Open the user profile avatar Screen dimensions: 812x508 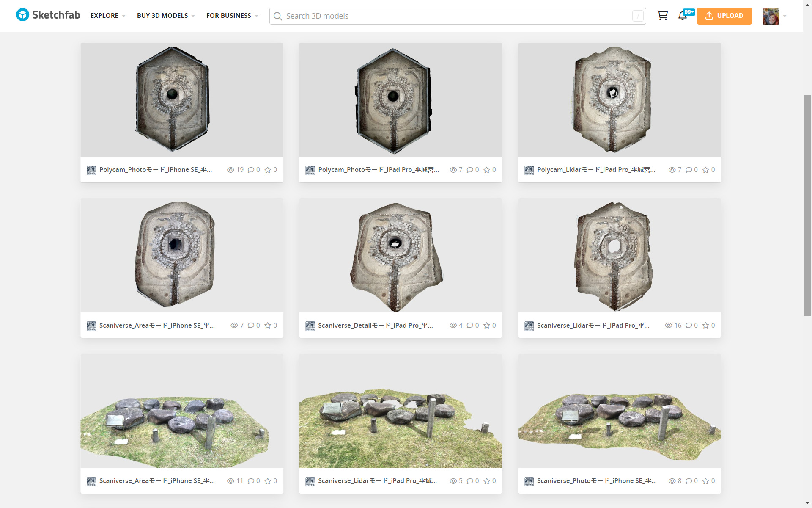pyautogui.click(x=771, y=16)
